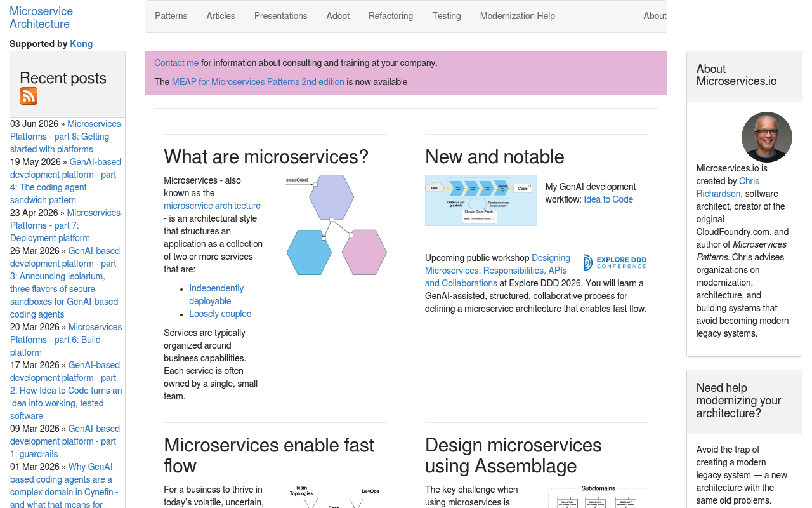Click Design microservices using Assemblage heading

(513, 455)
